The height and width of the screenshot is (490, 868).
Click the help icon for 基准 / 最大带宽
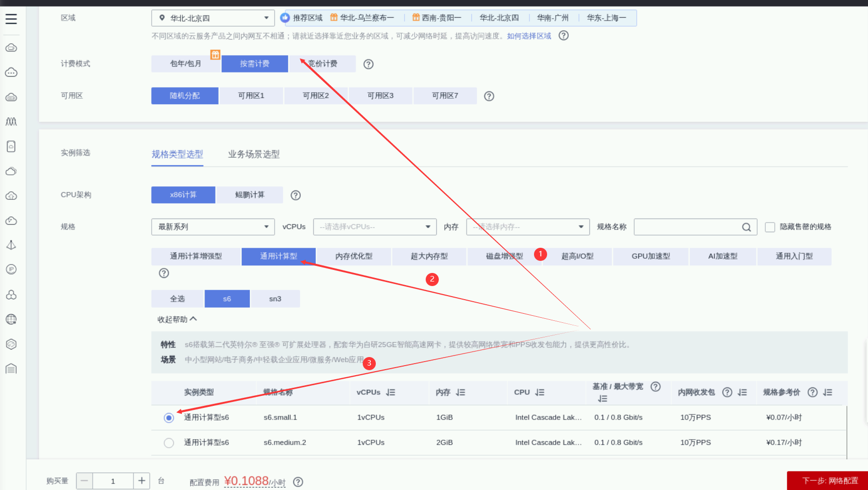pos(655,387)
